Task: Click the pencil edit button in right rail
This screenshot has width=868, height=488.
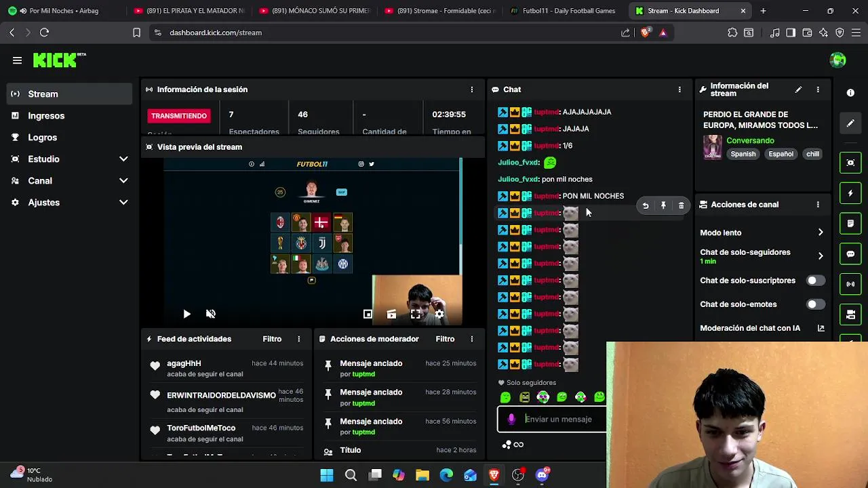Action: click(850, 123)
